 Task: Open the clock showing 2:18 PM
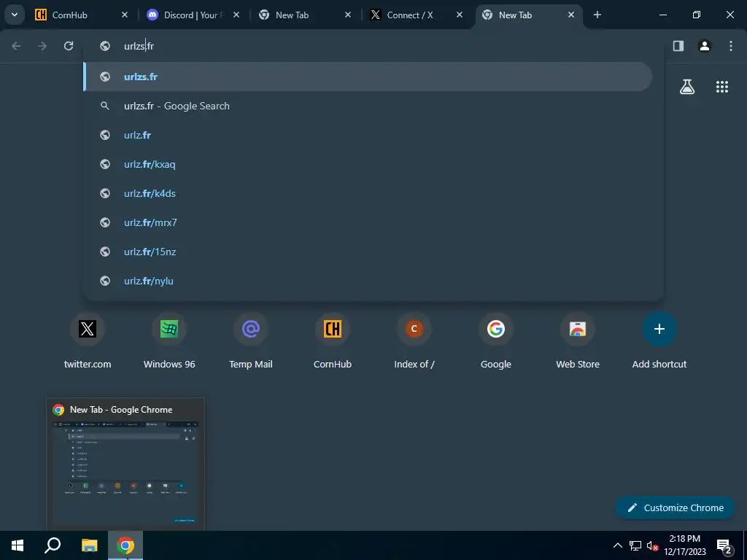tap(685, 545)
